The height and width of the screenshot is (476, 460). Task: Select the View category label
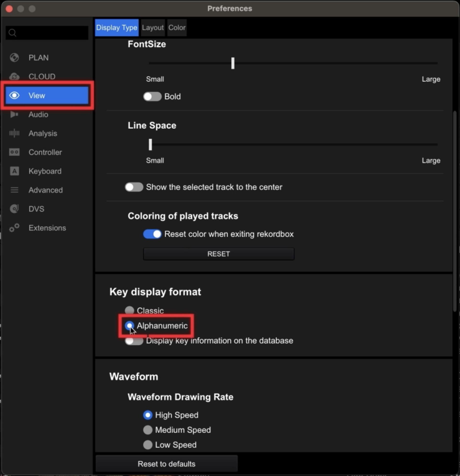pyautogui.click(x=37, y=95)
